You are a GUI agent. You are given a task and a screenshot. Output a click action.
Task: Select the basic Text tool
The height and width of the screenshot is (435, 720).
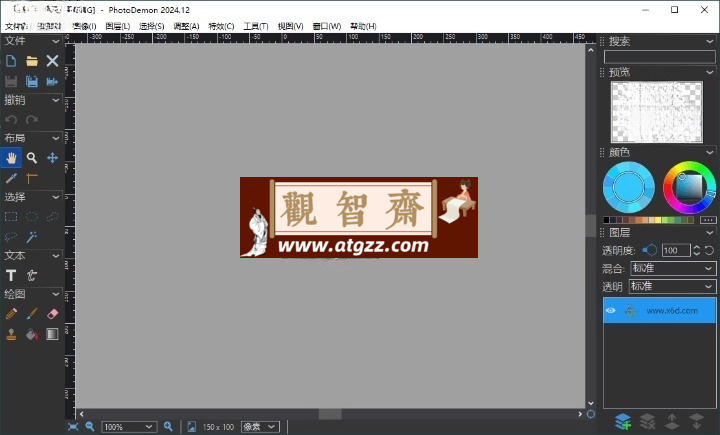11,276
